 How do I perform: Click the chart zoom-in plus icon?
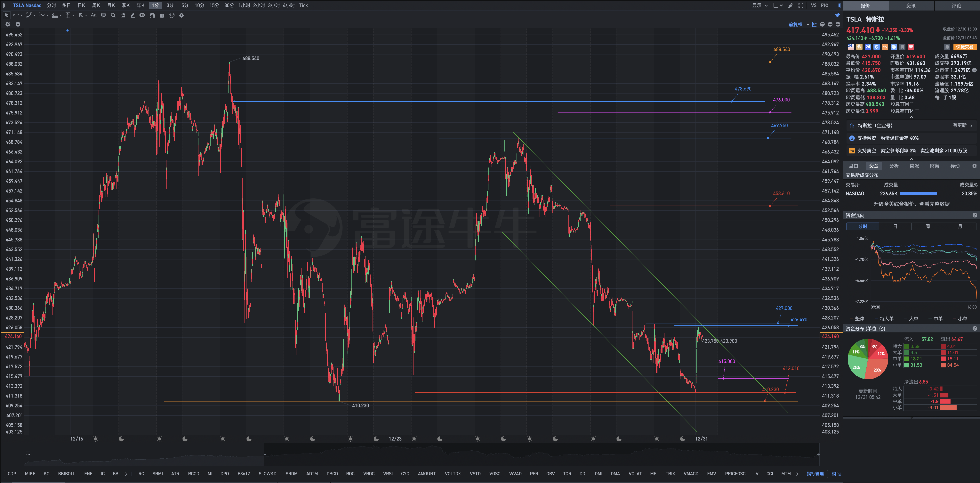[x=838, y=24]
